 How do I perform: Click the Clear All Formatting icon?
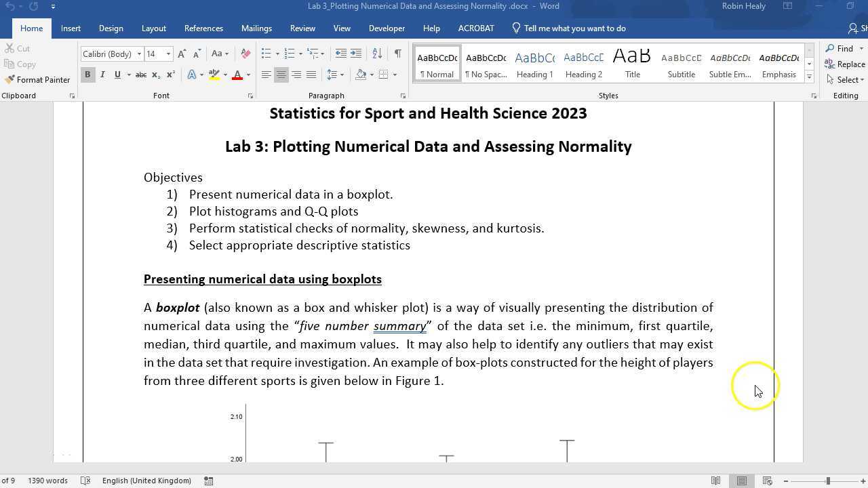[245, 54]
